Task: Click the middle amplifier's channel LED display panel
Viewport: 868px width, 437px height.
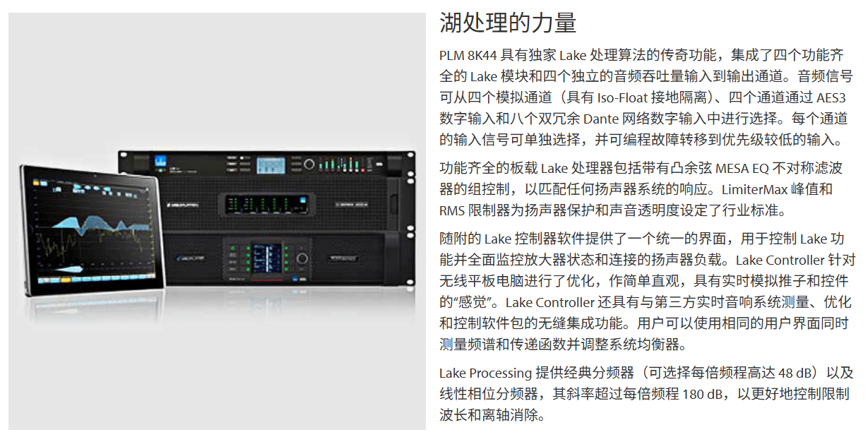Action: click(x=266, y=203)
